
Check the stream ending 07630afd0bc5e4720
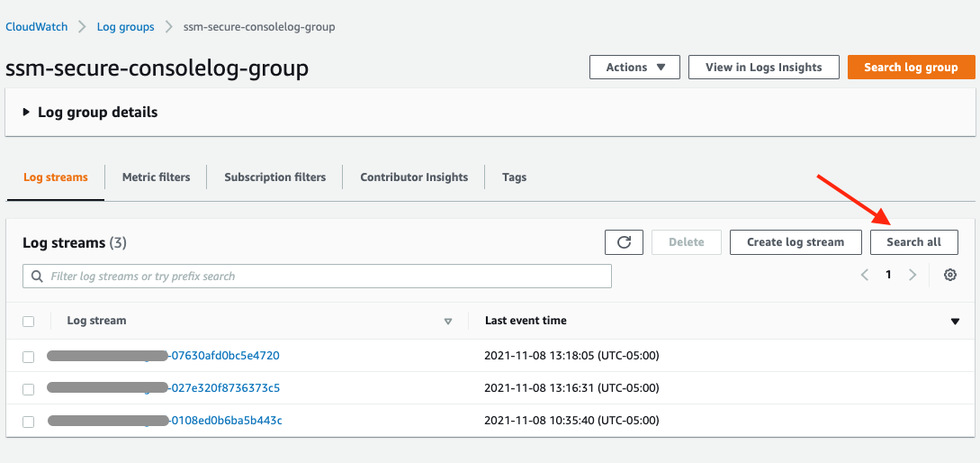(x=28, y=357)
